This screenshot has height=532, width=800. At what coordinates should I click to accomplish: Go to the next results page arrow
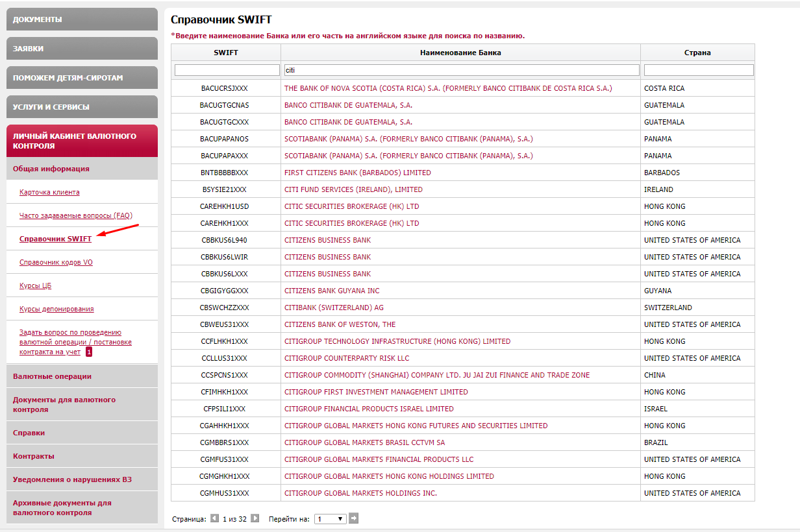click(x=255, y=518)
